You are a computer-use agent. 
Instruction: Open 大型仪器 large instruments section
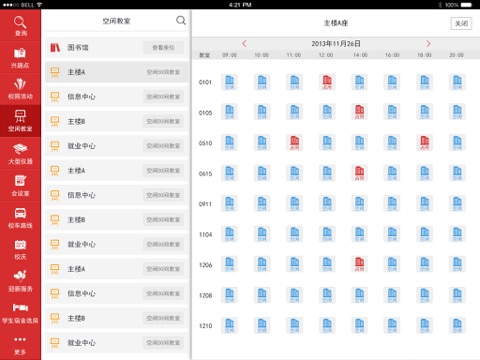point(20,154)
